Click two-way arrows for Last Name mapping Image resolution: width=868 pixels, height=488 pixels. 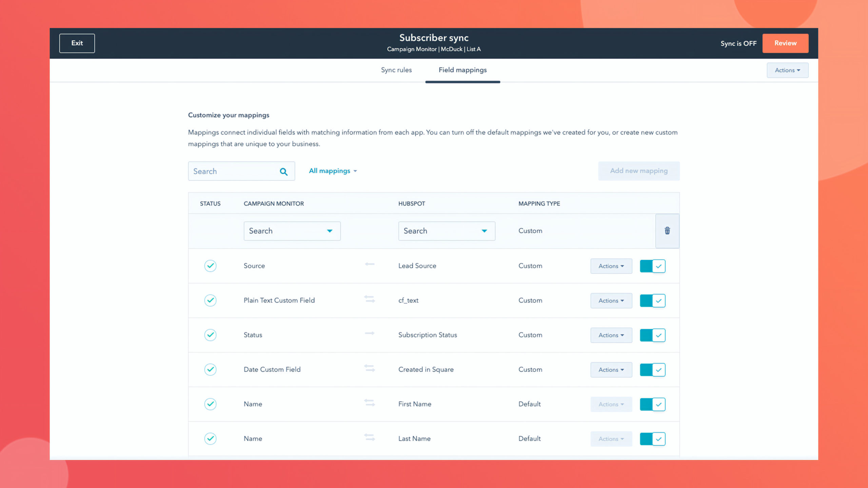point(370,438)
